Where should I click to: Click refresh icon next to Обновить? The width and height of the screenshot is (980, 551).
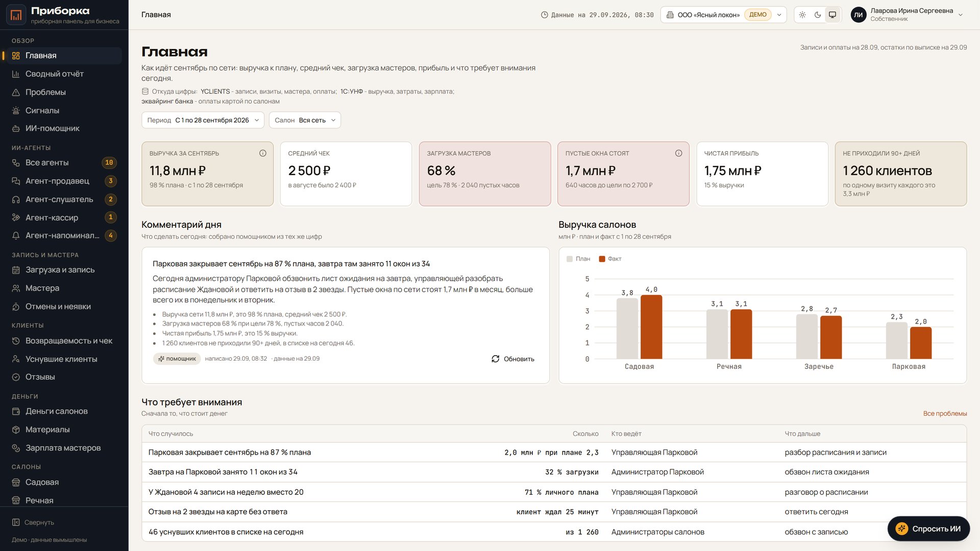coord(495,359)
